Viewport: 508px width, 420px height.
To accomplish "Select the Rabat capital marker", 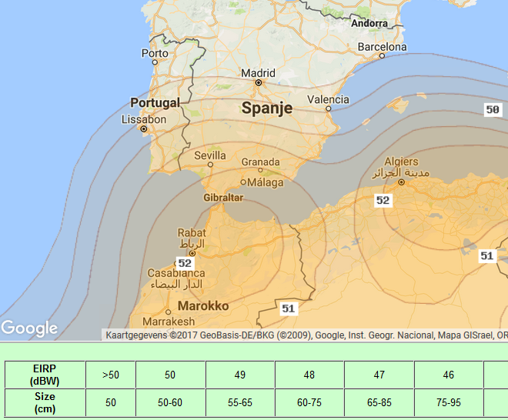I will click(x=192, y=252).
